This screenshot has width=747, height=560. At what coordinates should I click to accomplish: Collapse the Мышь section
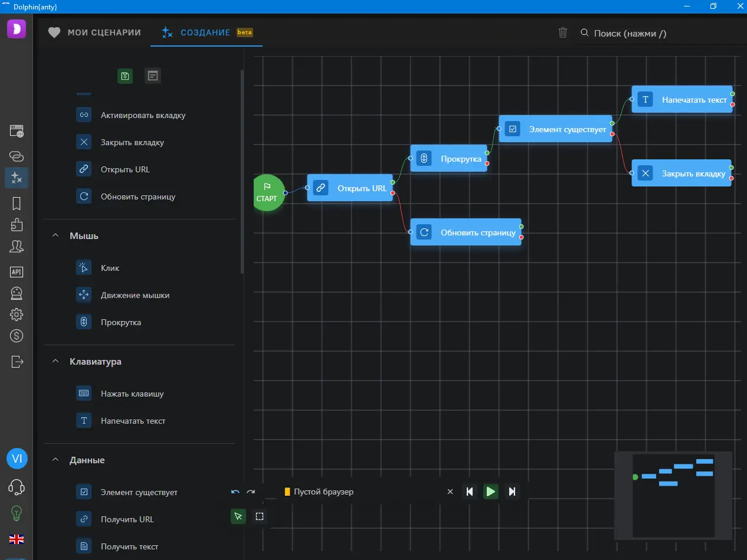pos(56,235)
